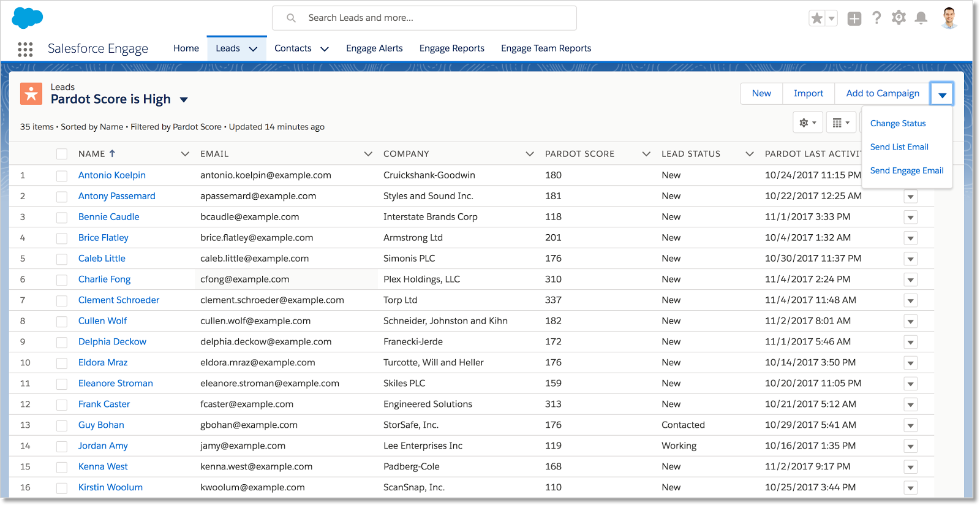Open the user profile avatar

tap(949, 18)
